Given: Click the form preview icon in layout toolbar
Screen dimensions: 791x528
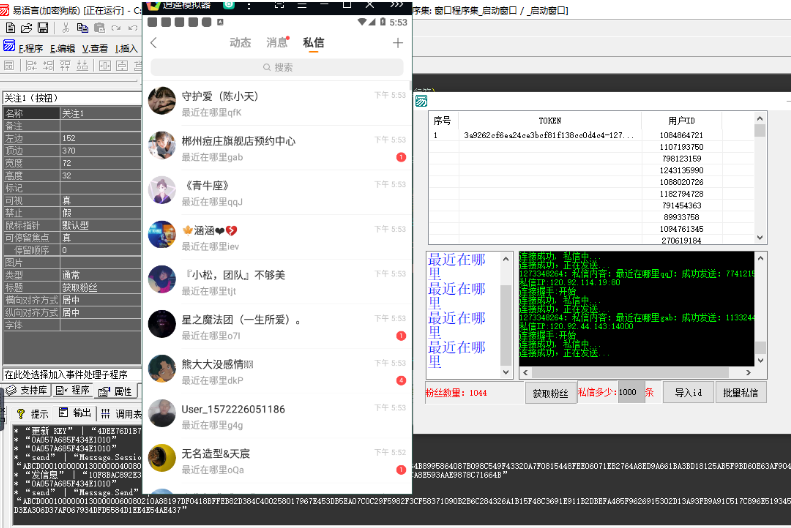Looking at the screenshot, I should click(x=9, y=66).
